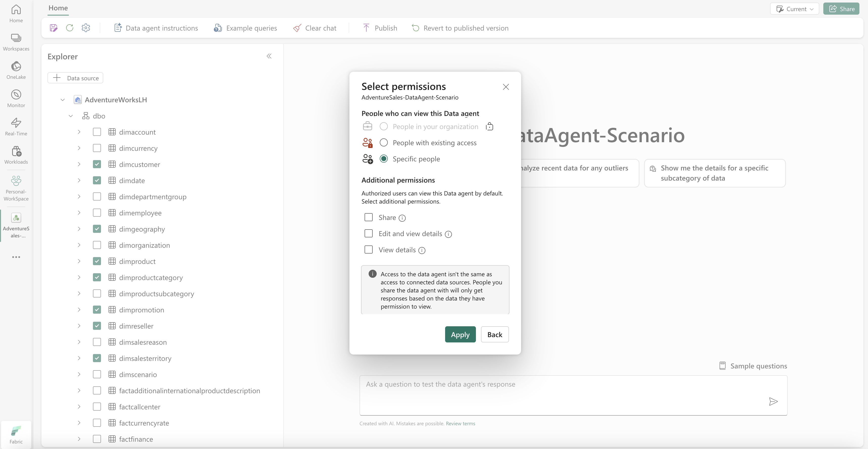Uncheck the dimcustomer table checkbox
This screenshot has width=868, height=449.
tap(97, 164)
